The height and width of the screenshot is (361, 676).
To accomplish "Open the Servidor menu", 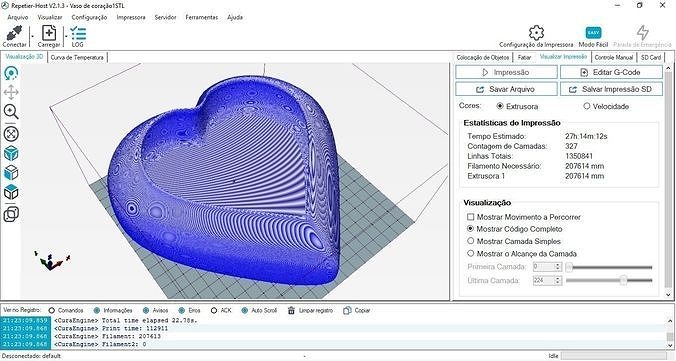I will [x=166, y=17].
